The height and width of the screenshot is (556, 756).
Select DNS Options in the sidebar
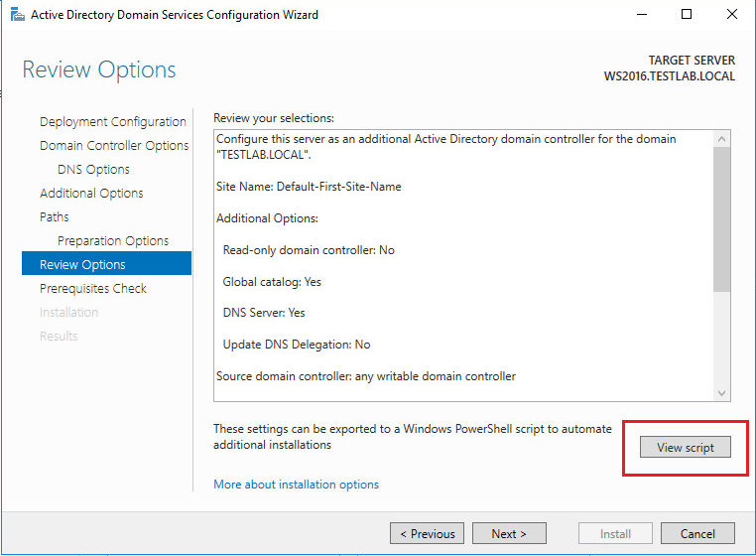[x=93, y=170]
